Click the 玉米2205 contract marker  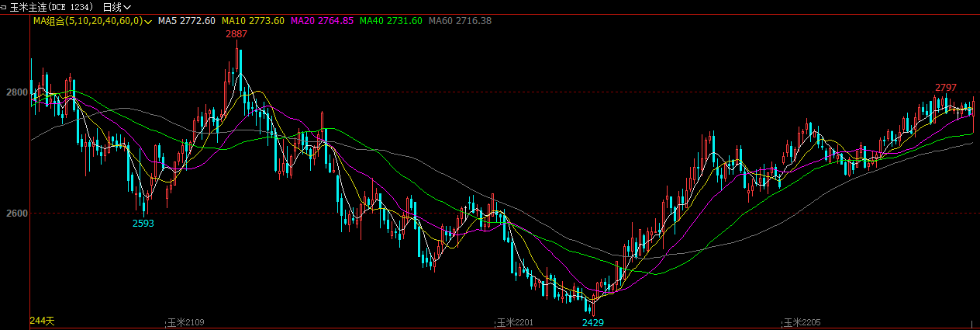coord(801,322)
